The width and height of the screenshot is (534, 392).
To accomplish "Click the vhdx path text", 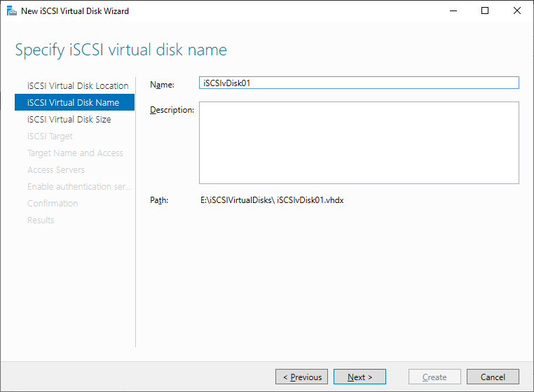I will (x=272, y=200).
